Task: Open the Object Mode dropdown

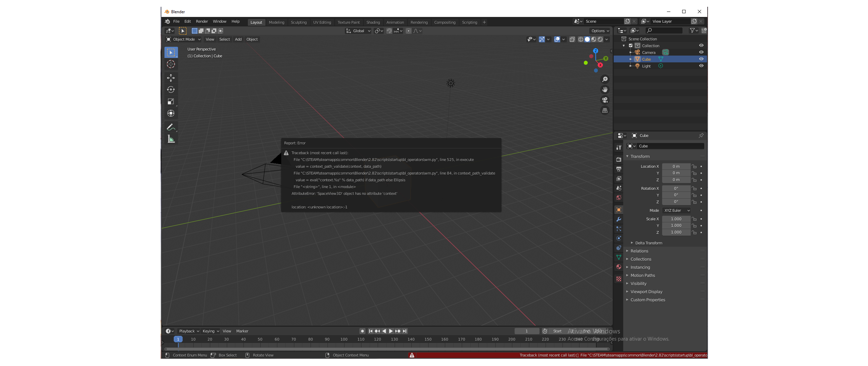Action: tap(183, 39)
